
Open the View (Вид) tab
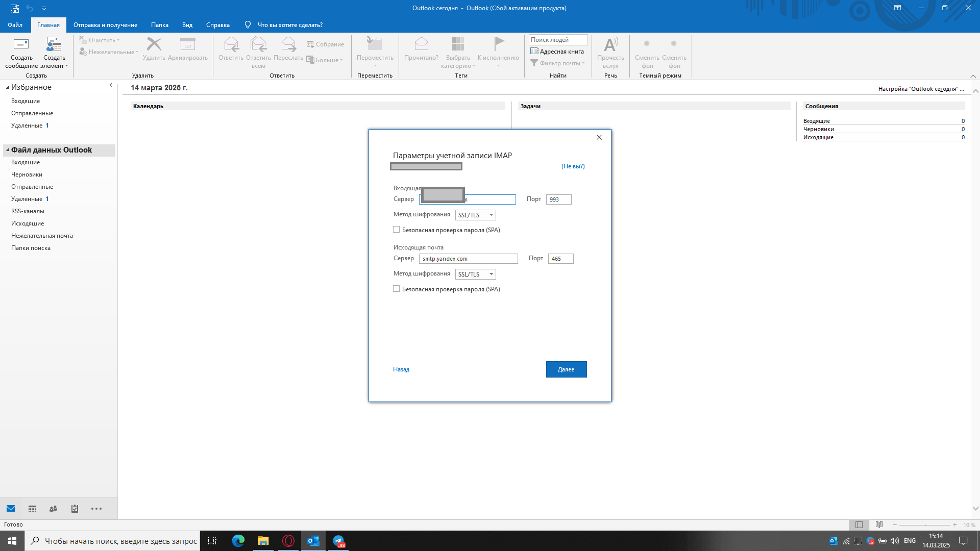[x=187, y=25]
